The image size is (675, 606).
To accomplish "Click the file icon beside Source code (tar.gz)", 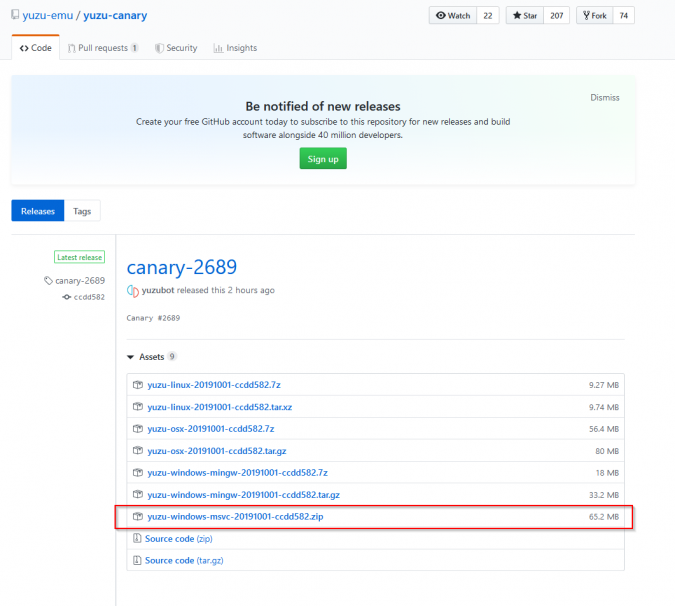I will [137, 560].
